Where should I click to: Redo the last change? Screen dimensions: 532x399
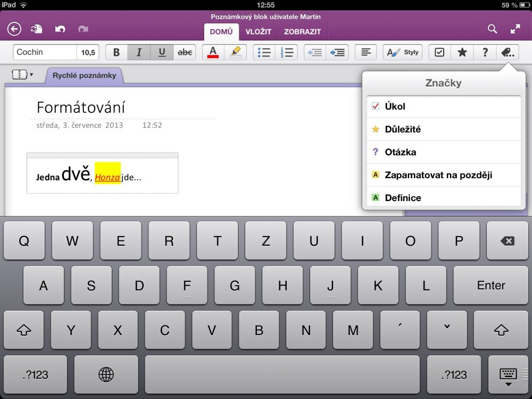click(84, 29)
